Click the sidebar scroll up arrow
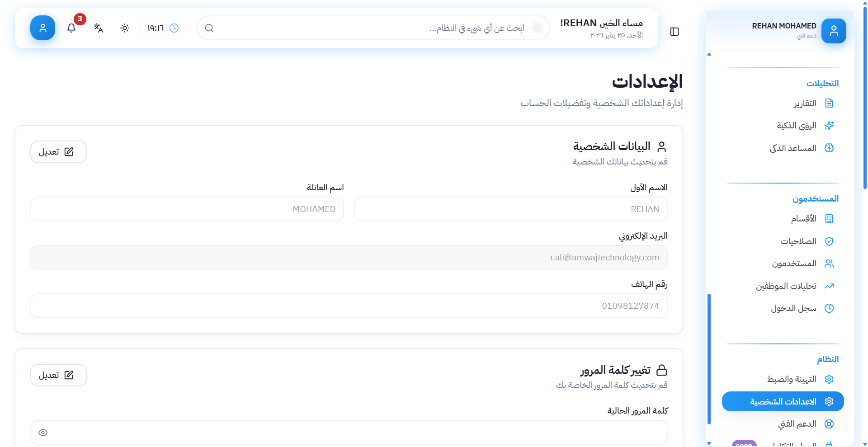 point(709,54)
